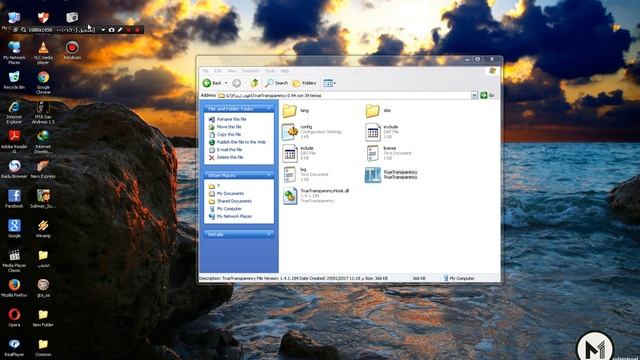Click Rename this file link
This screenshot has height=360, width=640.
(x=231, y=119)
